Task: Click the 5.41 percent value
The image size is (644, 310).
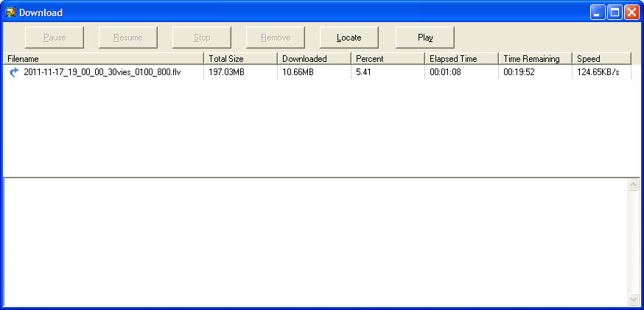Action: tap(363, 73)
